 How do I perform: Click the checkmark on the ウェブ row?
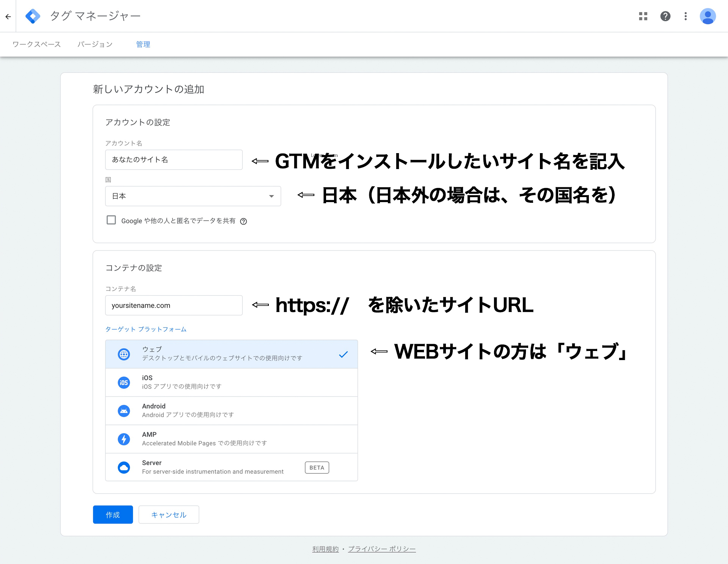tap(343, 354)
